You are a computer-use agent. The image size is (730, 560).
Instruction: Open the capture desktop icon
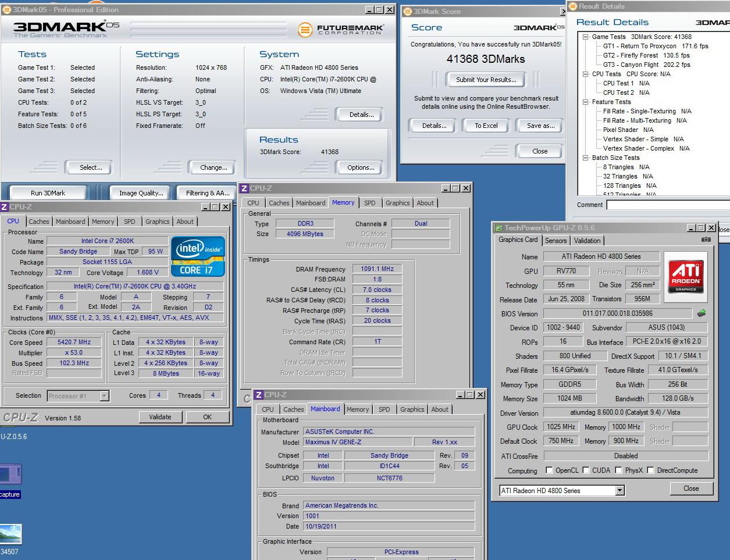[x=10, y=480]
